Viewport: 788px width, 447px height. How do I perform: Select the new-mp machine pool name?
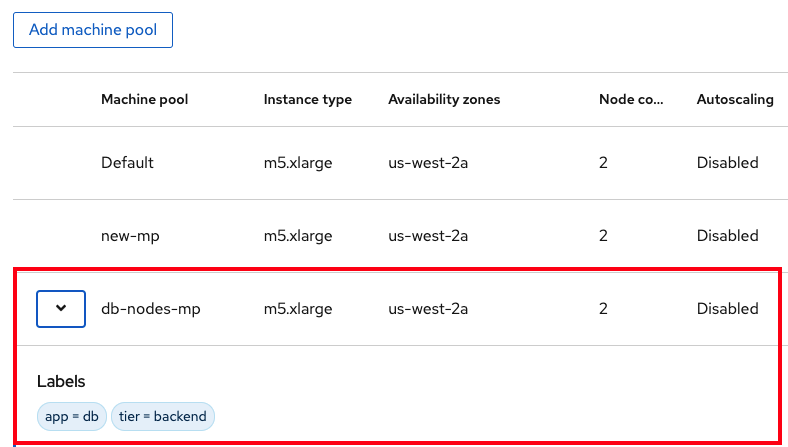(131, 236)
